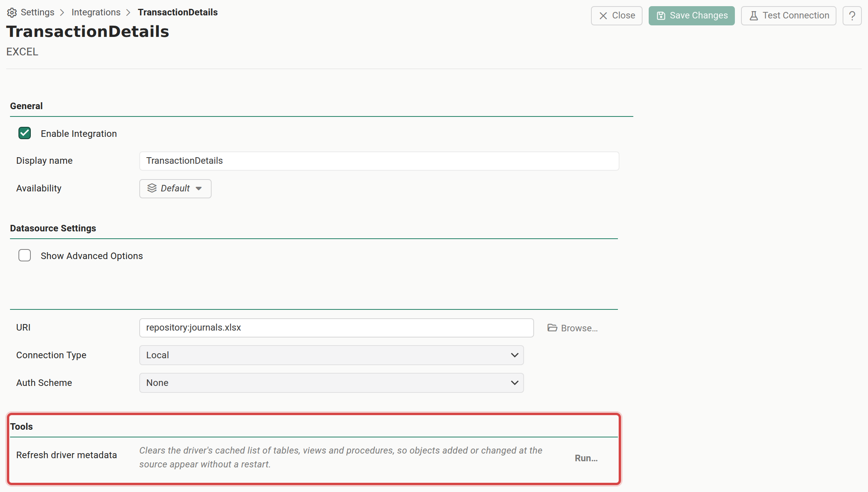Check the Show Advanced Options checkbox

[25, 256]
